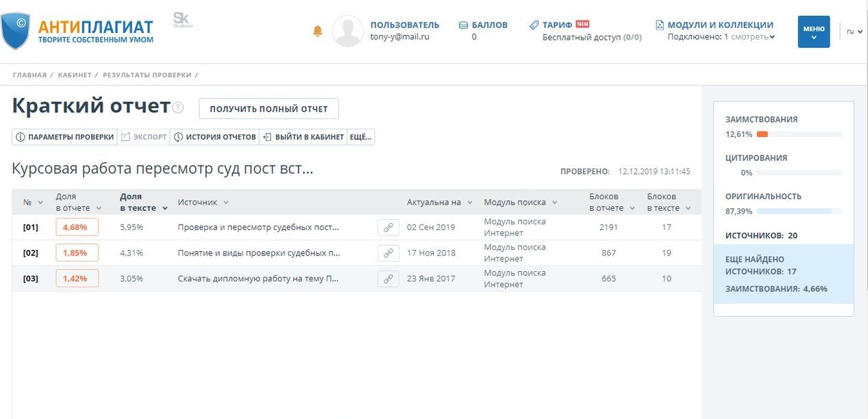Click the Skolkovo Sk logo
Screen dimensions: 868x419
pos(182,20)
